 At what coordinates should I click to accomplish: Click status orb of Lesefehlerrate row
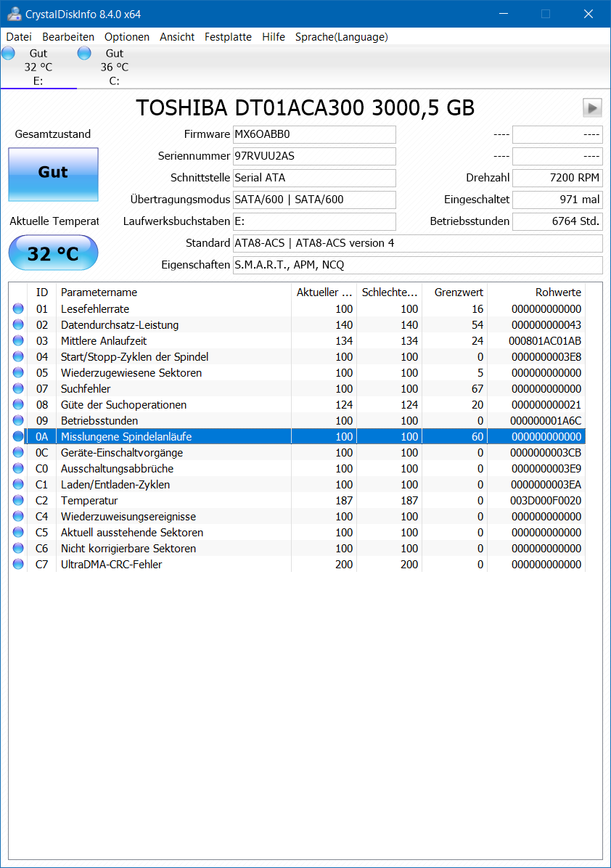(x=18, y=308)
